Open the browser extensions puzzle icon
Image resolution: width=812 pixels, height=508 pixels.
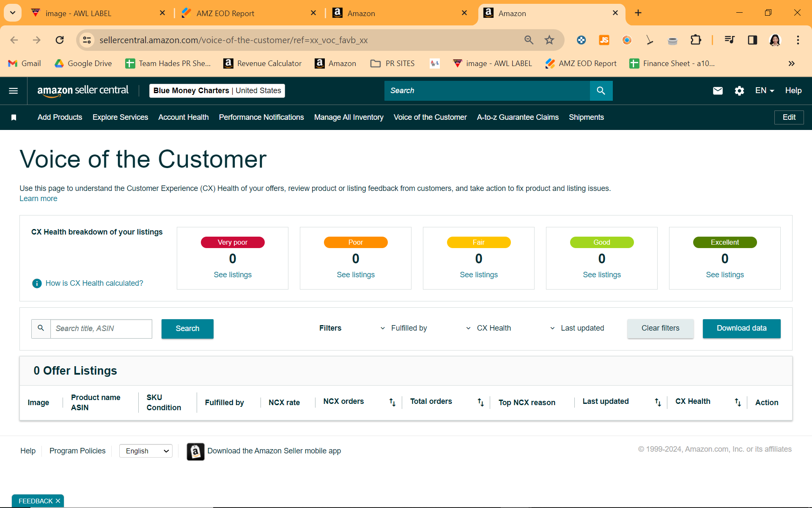coord(696,40)
